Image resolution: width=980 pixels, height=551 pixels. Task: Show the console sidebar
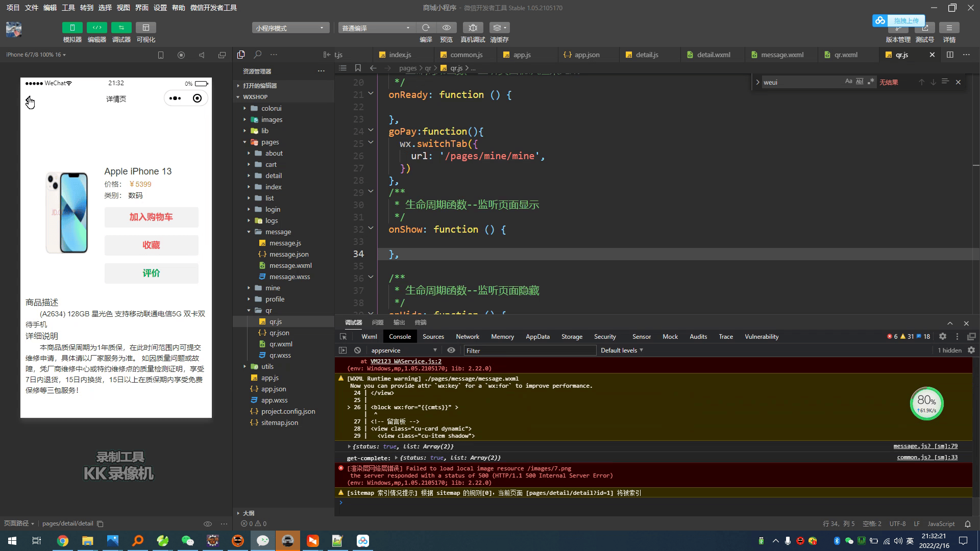(x=342, y=350)
